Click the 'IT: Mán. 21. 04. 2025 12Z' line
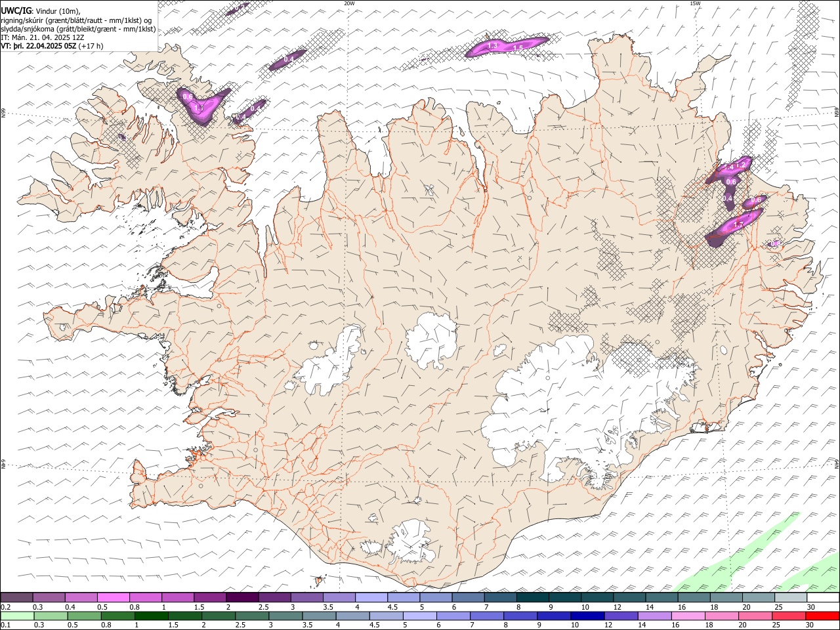Screen dimensions: 840x630 pyautogui.click(x=43, y=37)
